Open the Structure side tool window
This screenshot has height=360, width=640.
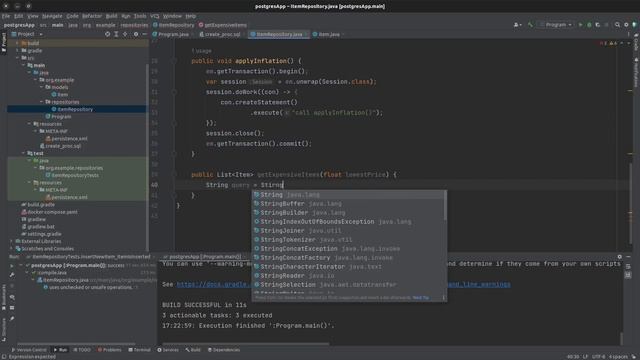coord(4,329)
